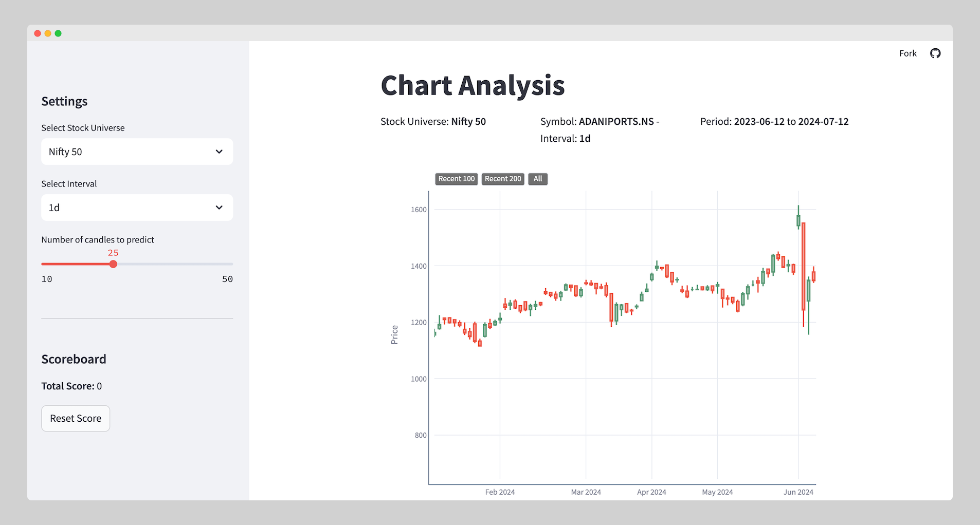Image resolution: width=980 pixels, height=525 pixels.
Task: Click the slider value label 25
Action: click(113, 253)
